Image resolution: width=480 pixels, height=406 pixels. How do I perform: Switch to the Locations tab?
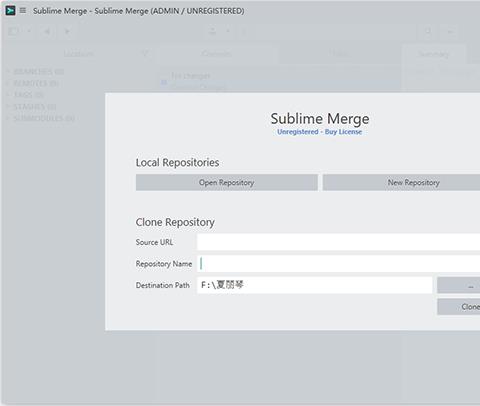point(79,54)
